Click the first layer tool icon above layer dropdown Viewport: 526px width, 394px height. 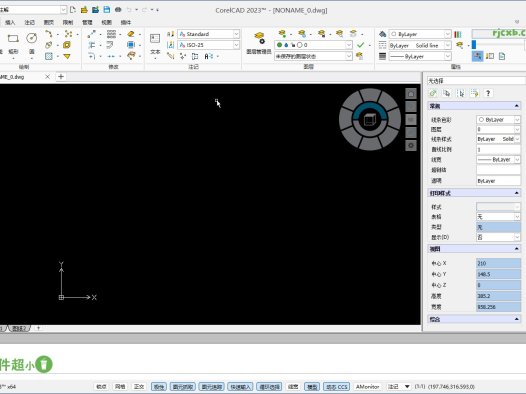pyautogui.click(x=282, y=34)
